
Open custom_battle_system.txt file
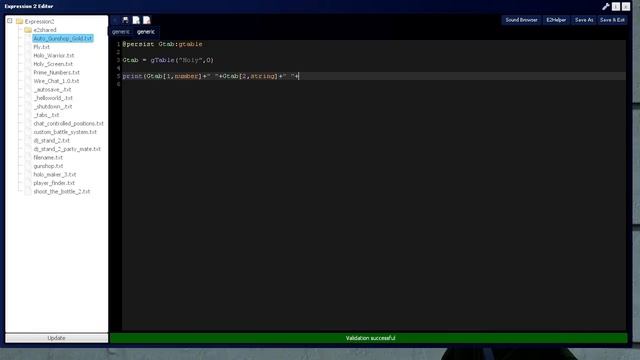coord(65,132)
